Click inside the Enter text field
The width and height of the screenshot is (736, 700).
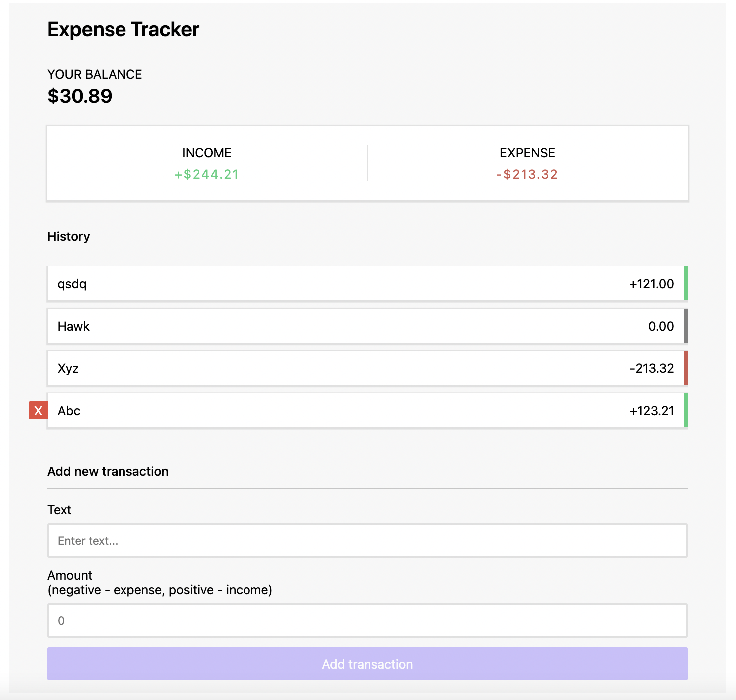[x=367, y=540]
